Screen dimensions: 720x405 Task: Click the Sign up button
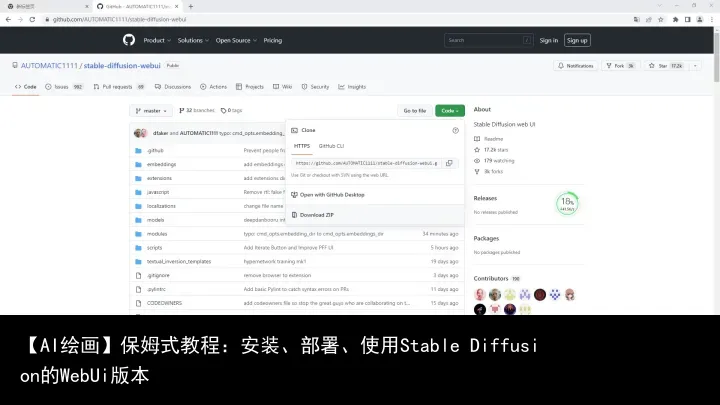[577, 40]
